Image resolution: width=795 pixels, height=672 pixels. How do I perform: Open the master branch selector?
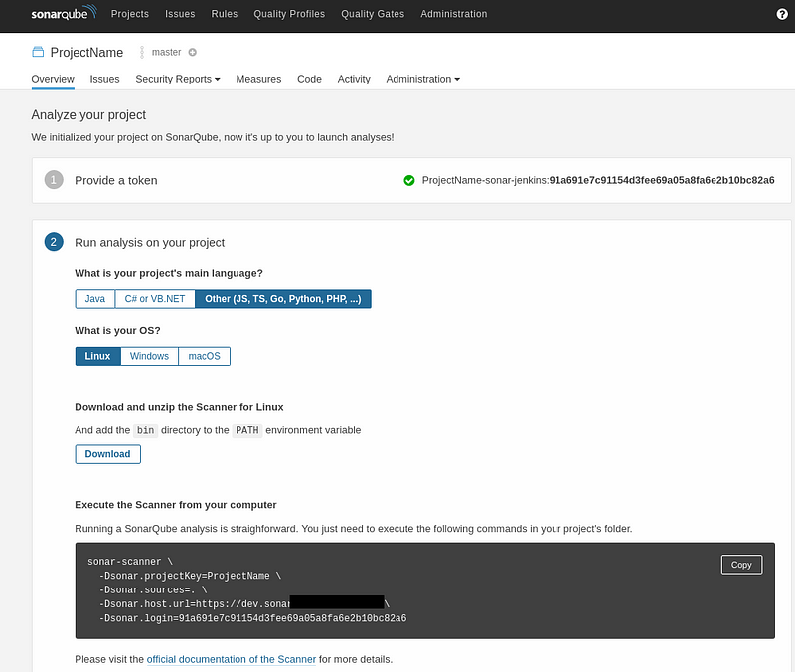click(x=166, y=52)
